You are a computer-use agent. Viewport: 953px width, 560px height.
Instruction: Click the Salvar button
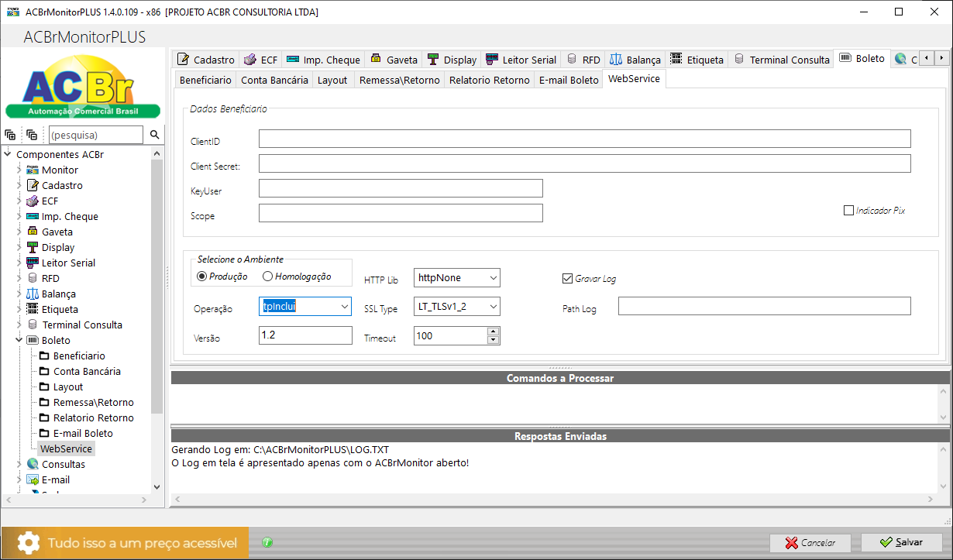pyautogui.click(x=902, y=542)
